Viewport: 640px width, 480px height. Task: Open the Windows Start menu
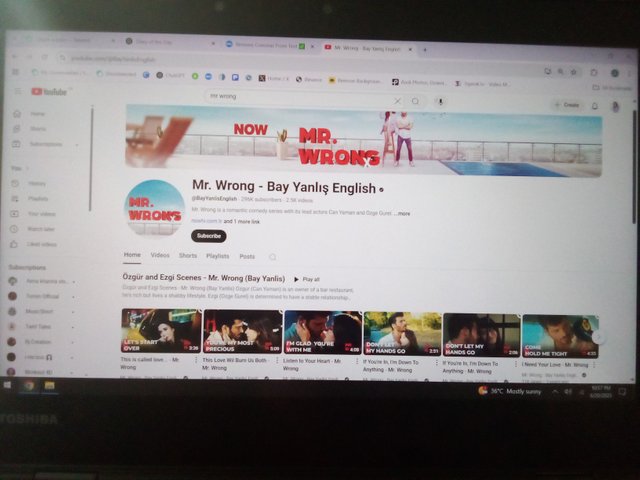(7, 385)
